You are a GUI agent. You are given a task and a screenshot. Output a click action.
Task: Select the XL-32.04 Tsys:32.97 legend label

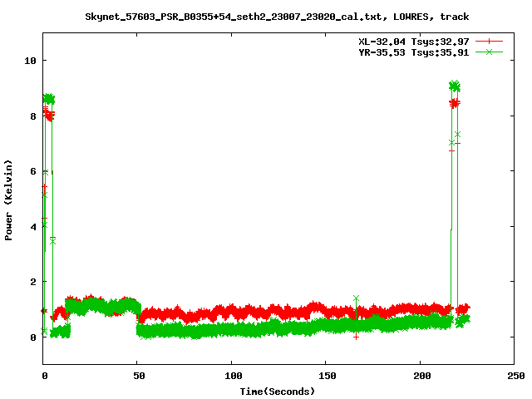coord(414,42)
